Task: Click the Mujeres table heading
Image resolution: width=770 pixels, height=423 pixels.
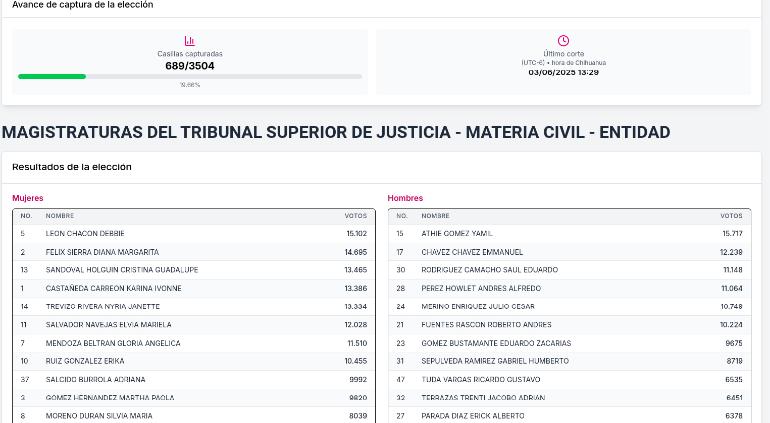Action: tap(28, 198)
